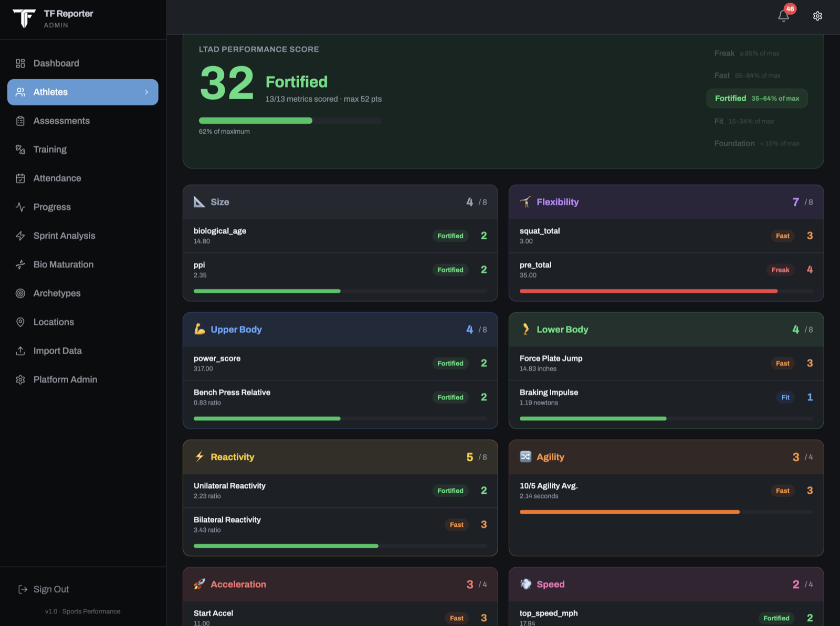Open settings via the gear icon
This screenshot has width=840, height=626.
[x=817, y=16]
